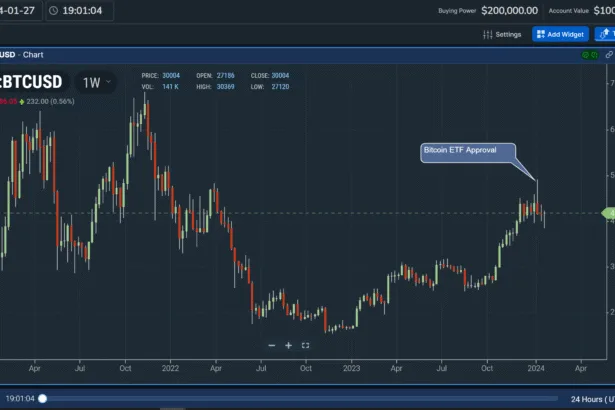The image size is (615, 410).
Task: Zoom in using the chart plus icon
Action: point(288,345)
